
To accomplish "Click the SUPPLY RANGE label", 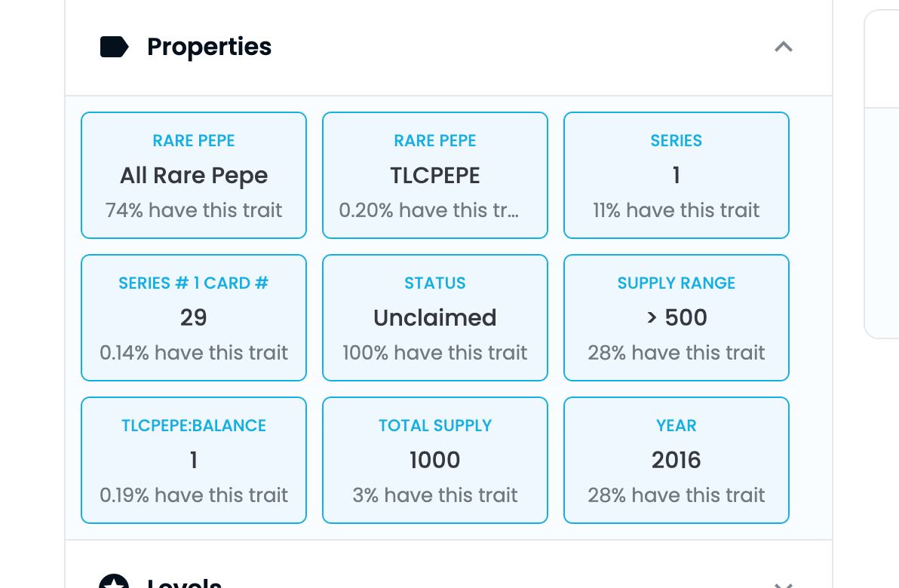I will point(677,283).
